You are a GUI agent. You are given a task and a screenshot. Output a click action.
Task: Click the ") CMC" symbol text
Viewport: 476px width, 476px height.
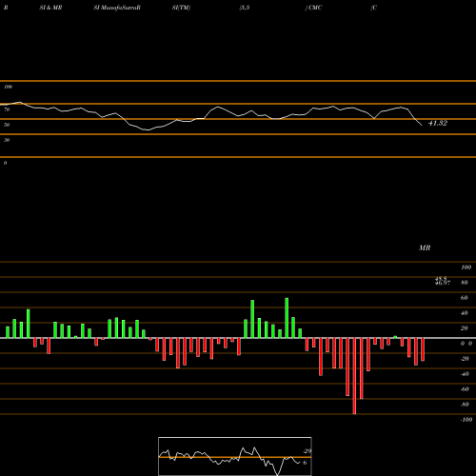pos(313,8)
